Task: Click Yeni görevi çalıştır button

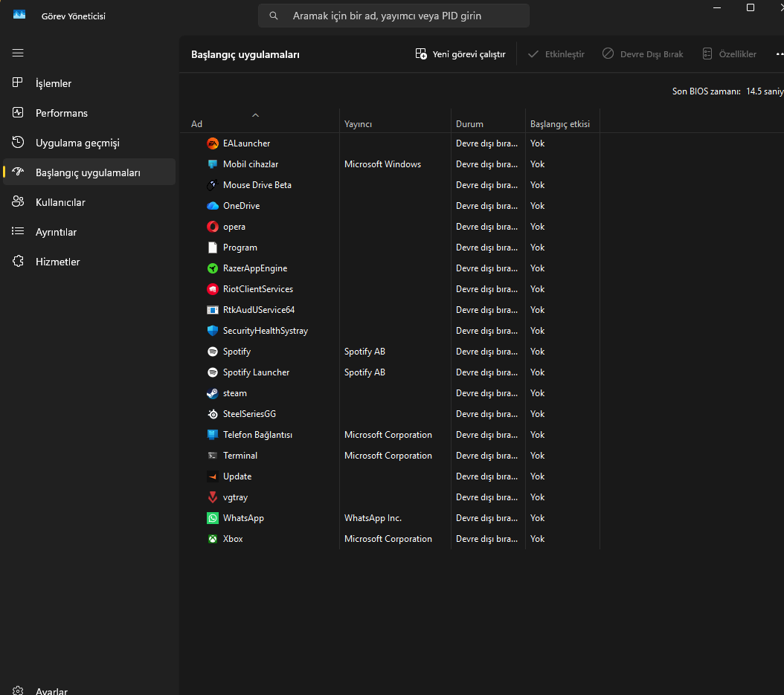Action: coord(460,54)
